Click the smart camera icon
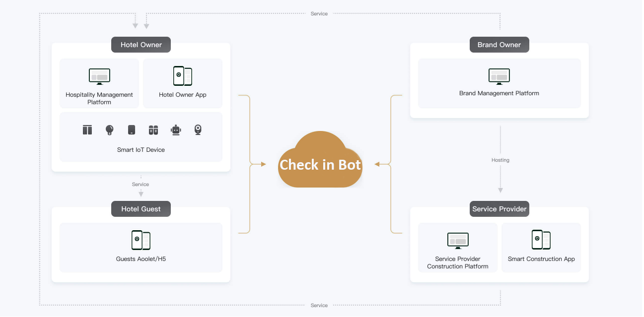The image size is (644, 317). (x=197, y=129)
